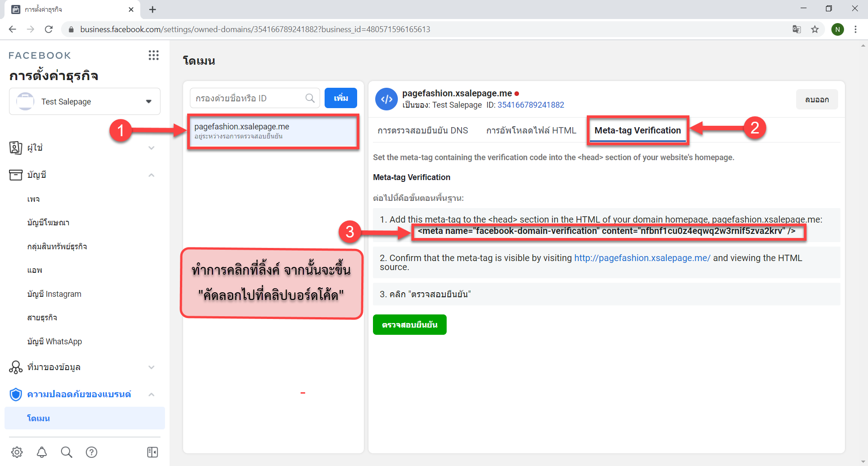Open a new browser tab

153,10
